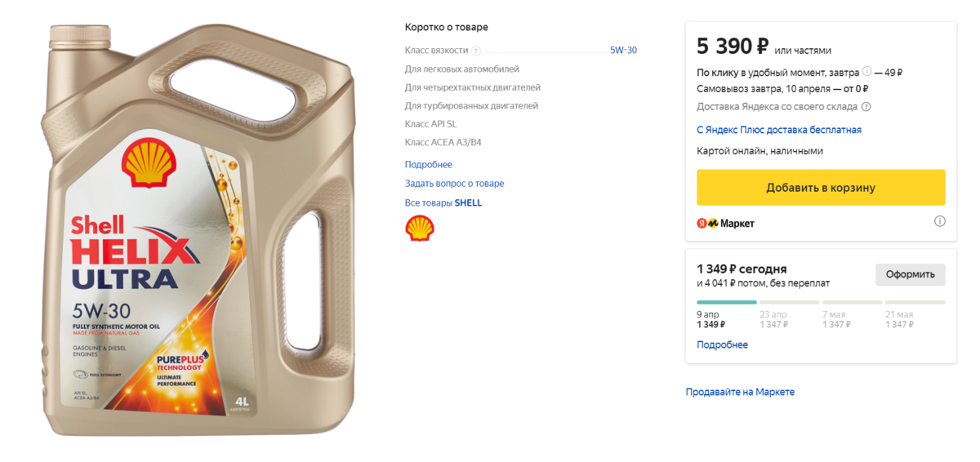Click the или частями payment option
Screen dimensions: 980x462
point(803,51)
